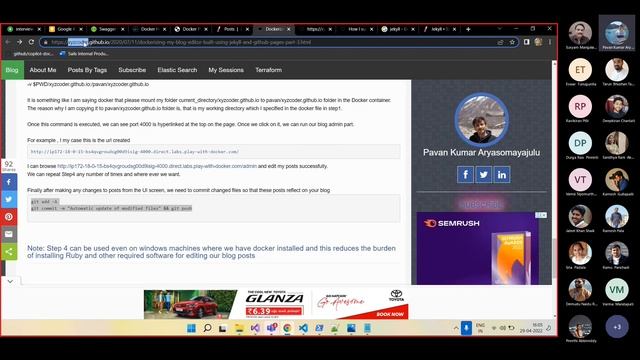
Task: Click the page's vertical scrollbar thumb
Action: pyautogui.click(x=554, y=258)
